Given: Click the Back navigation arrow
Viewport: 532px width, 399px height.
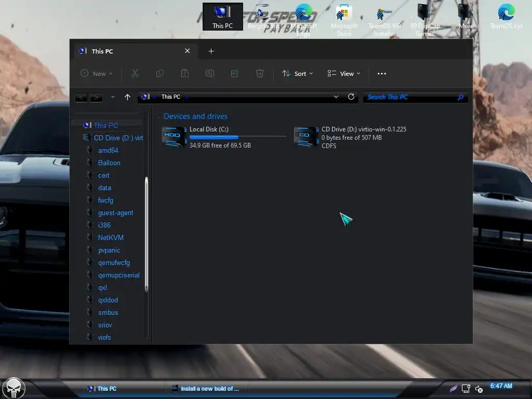Looking at the screenshot, I should coord(81,97).
